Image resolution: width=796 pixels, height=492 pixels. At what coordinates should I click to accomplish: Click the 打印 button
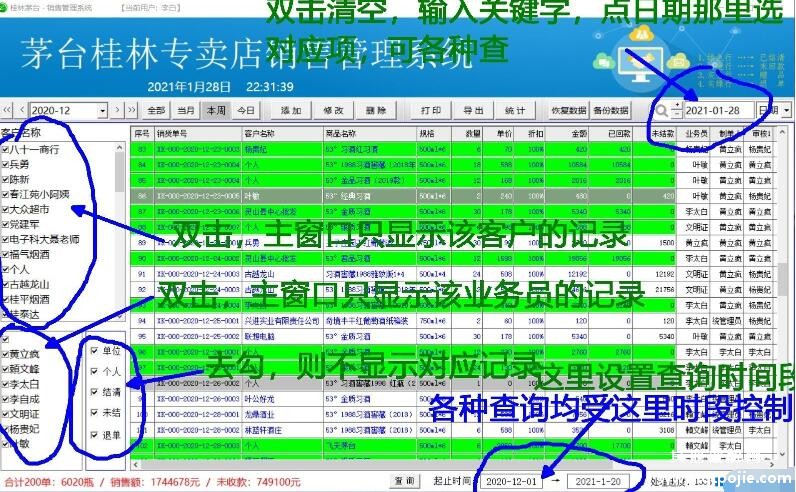tap(430, 110)
